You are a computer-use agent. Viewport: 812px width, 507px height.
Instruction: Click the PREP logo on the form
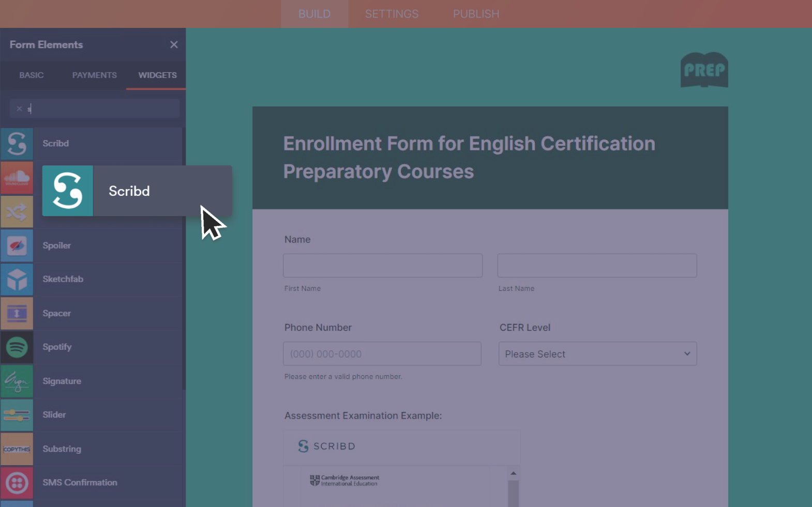pyautogui.click(x=704, y=70)
